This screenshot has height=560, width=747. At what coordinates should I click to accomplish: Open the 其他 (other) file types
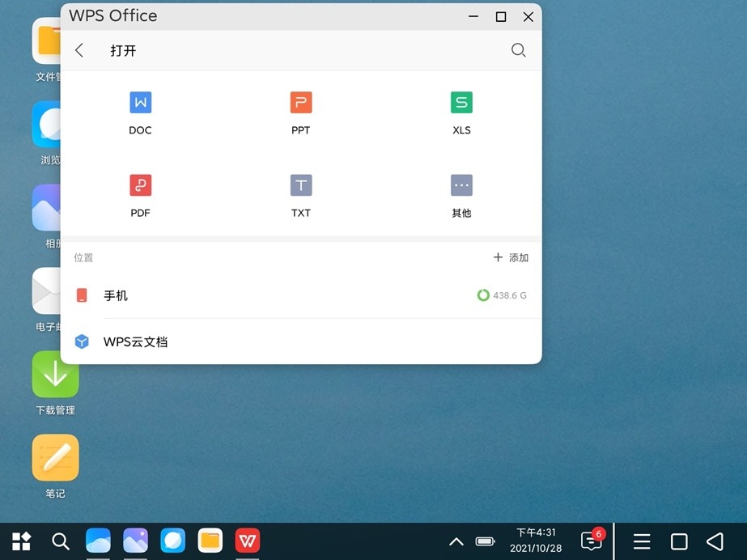click(x=461, y=185)
